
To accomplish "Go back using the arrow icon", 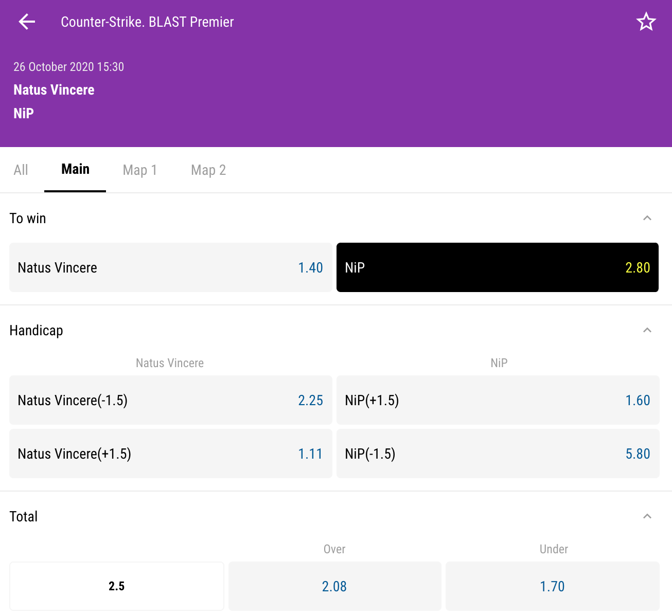I will point(27,22).
